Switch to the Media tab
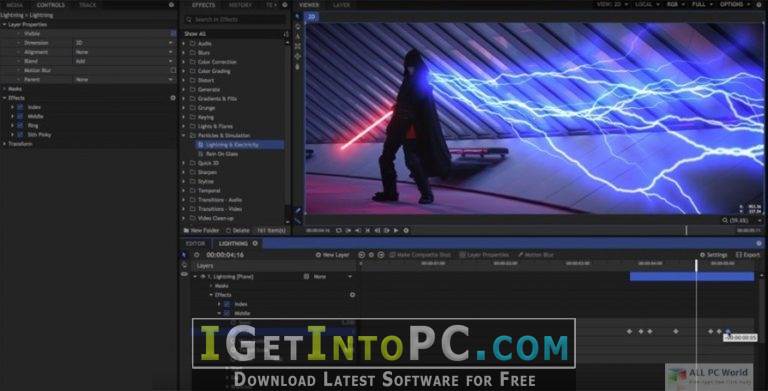 coord(15,5)
